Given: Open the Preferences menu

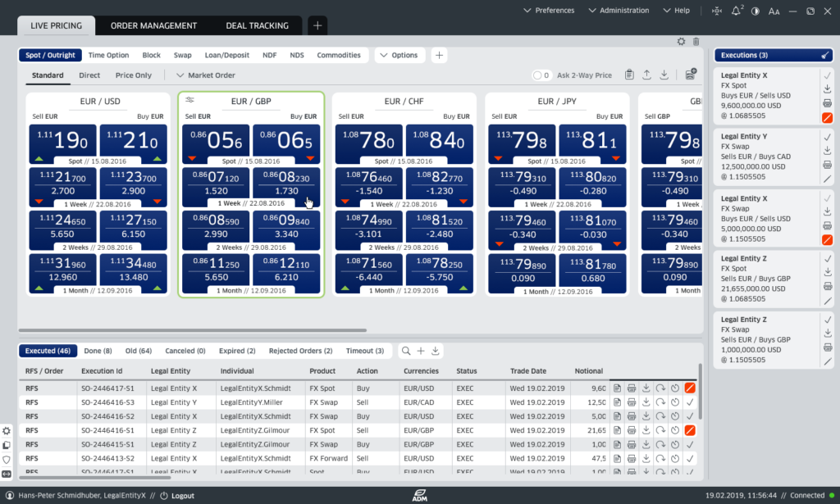Looking at the screenshot, I should (549, 11).
